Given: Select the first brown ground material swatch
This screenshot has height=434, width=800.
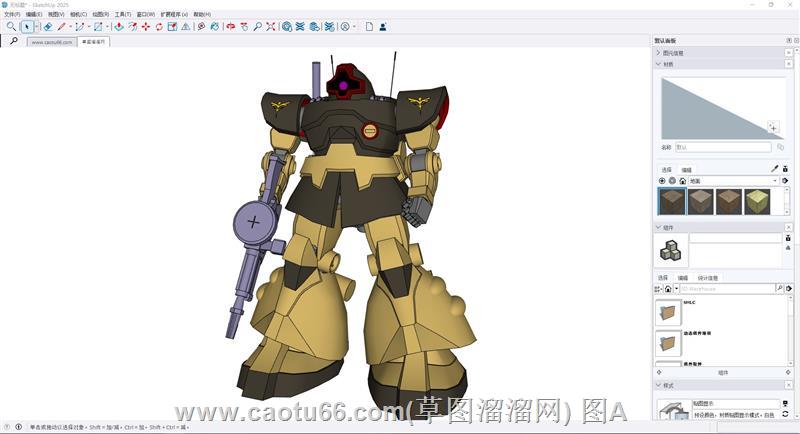Looking at the screenshot, I should point(671,201).
